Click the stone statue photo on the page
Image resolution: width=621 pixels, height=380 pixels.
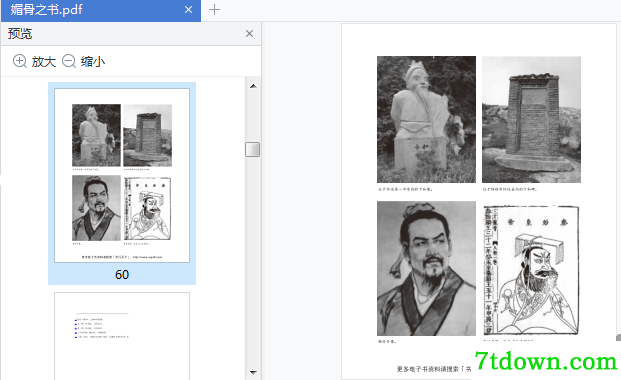[426, 119]
